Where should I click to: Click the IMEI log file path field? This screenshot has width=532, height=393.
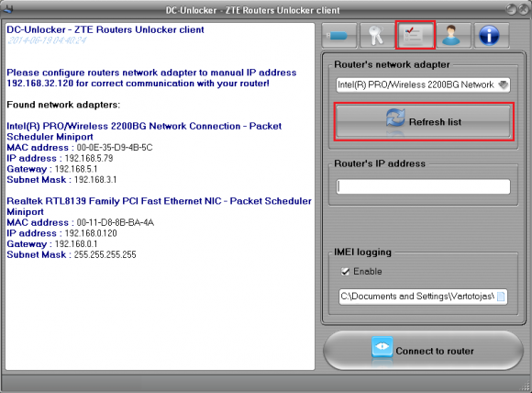click(423, 297)
